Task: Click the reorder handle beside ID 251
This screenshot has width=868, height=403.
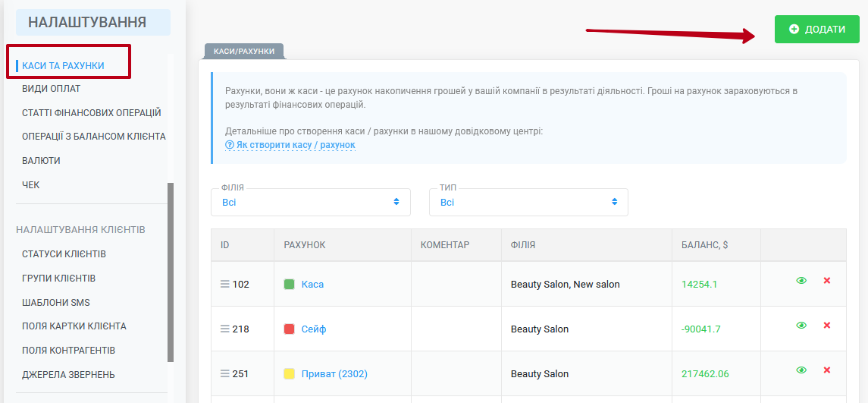Action: (x=224, y=373)
